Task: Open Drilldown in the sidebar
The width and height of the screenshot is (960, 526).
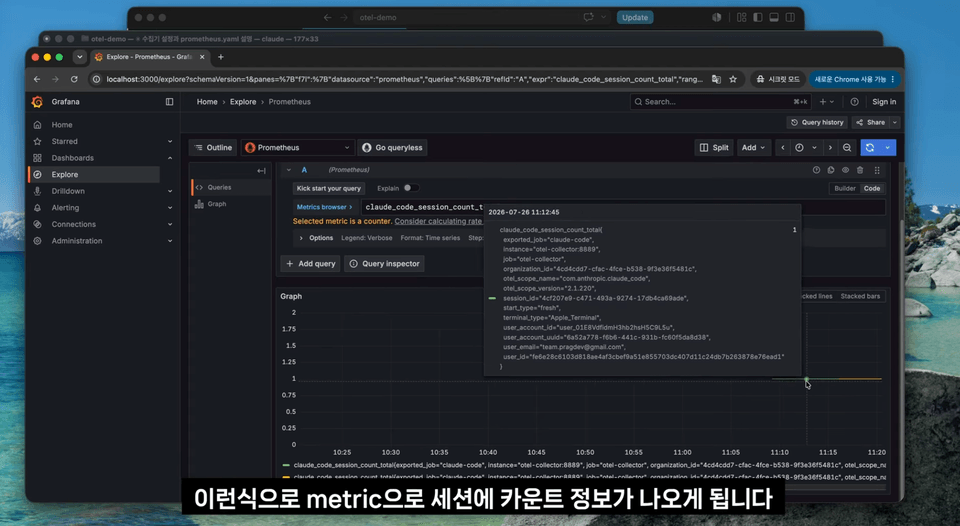Action: (68, 191)
